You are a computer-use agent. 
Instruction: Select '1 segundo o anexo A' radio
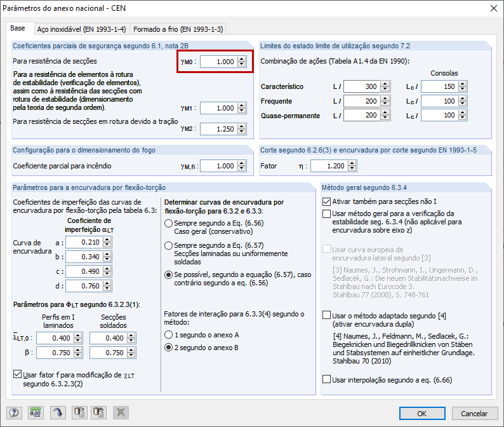(x=168, y=335)
